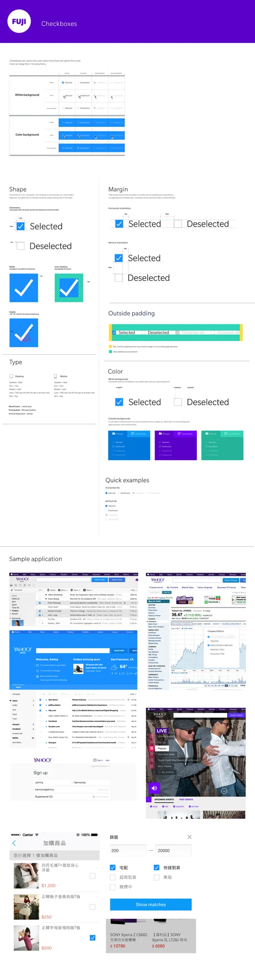Click the Sign in link on Sign up page
Image resolution: width=255 pixels, height=980 pixels.
[99, 760]
